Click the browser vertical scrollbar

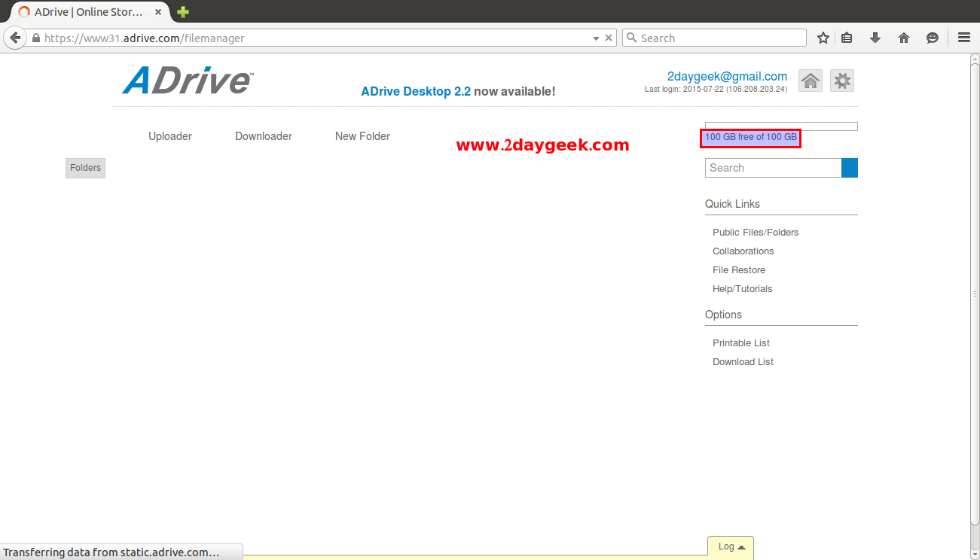[x=975, y=294]
